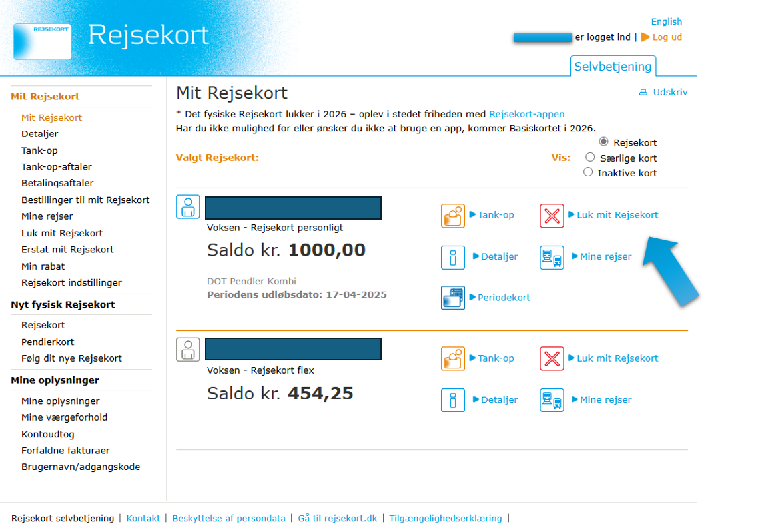Click red X icon for Rejsekort personligt
The image size is (764, 532).
coord(552,216)
